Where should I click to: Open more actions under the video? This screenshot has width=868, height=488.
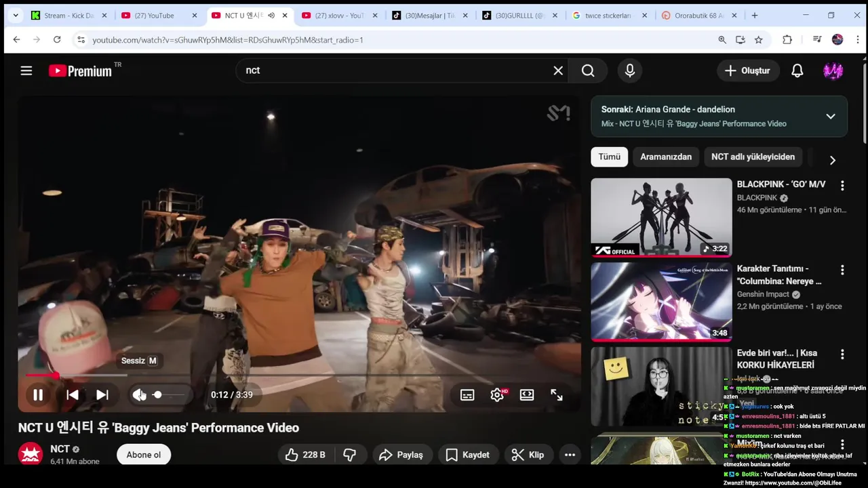(570, 455)
